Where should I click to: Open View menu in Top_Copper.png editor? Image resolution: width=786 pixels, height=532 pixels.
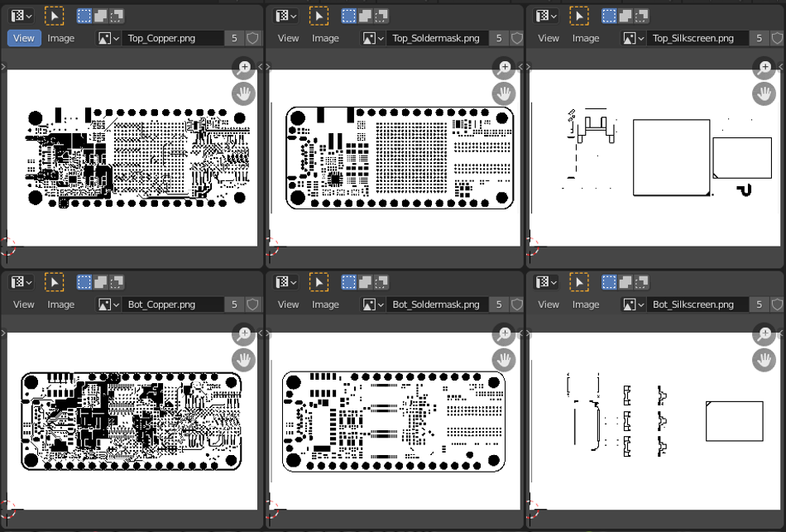point(24,38)
